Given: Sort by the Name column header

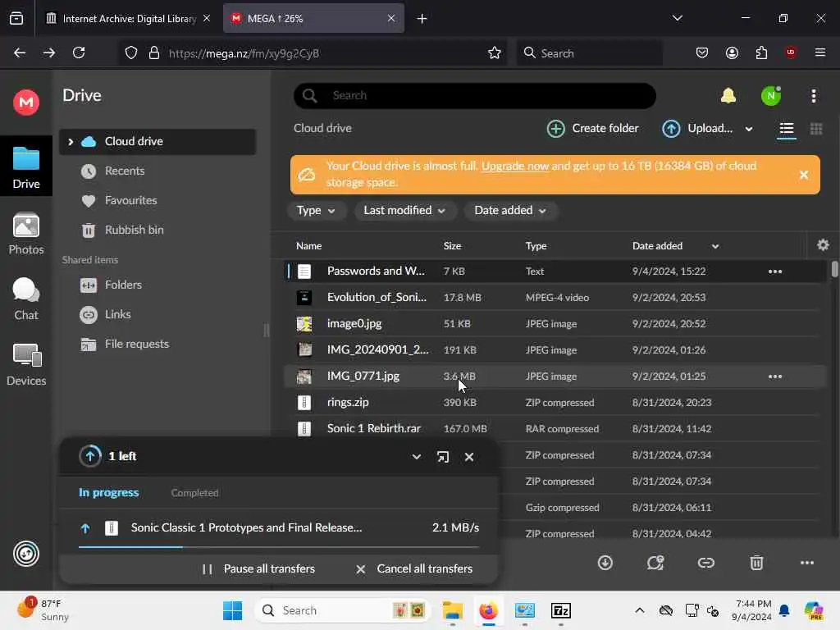Looking at the screenshot, I should point(308,246).
